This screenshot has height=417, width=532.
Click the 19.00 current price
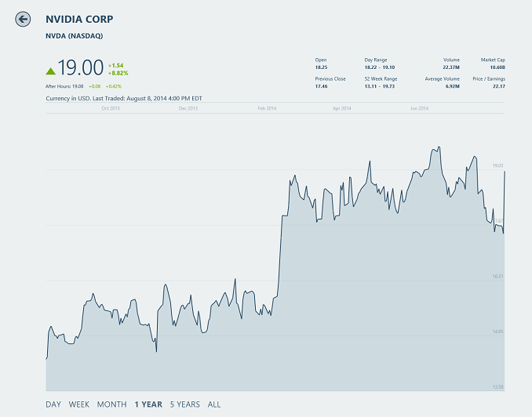80,67
